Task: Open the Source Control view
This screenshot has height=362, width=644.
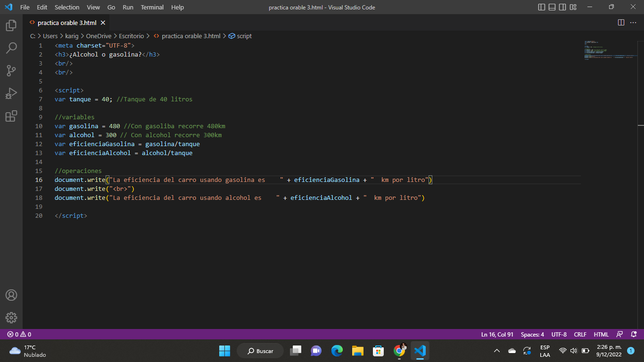Action: tap(11, 70)
